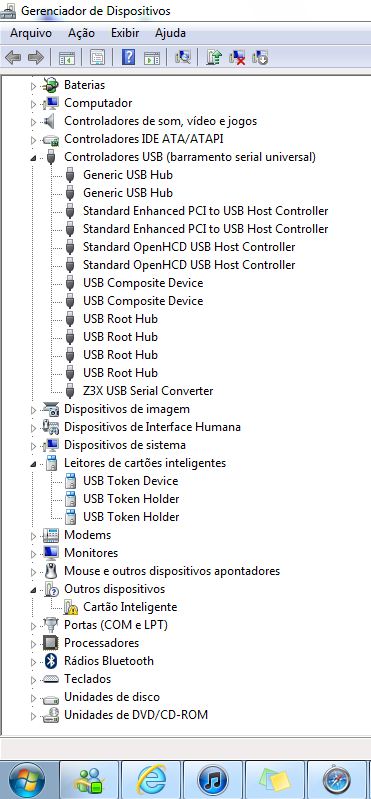
Task: Click the Uninstall device toolbar icon with red X
Action: [x=237, y=57]
